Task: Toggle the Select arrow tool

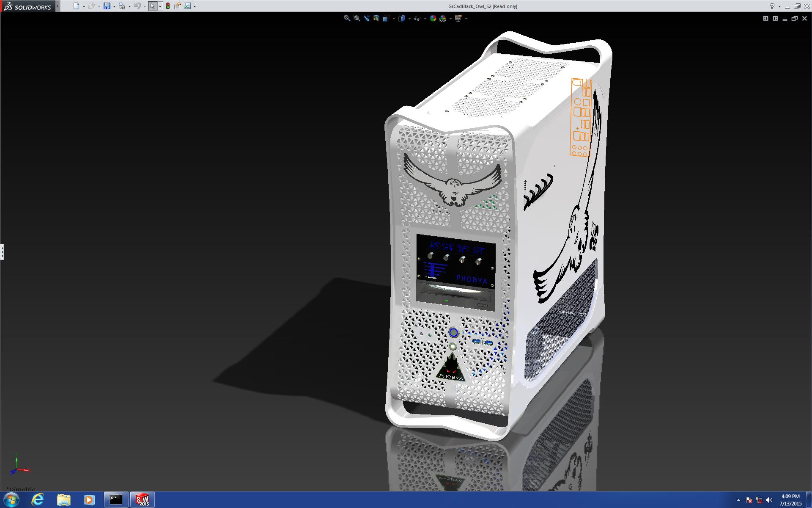Action: pyautogui.click(x=152, y=6)
